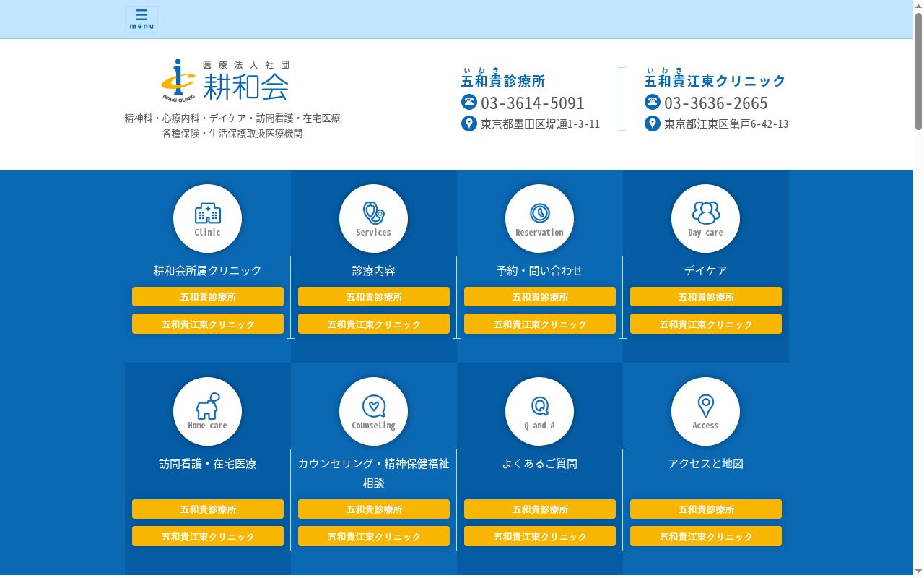The image size is (924, 578).
Task: Click heading よくあるご質問
Action: point(540,464)
